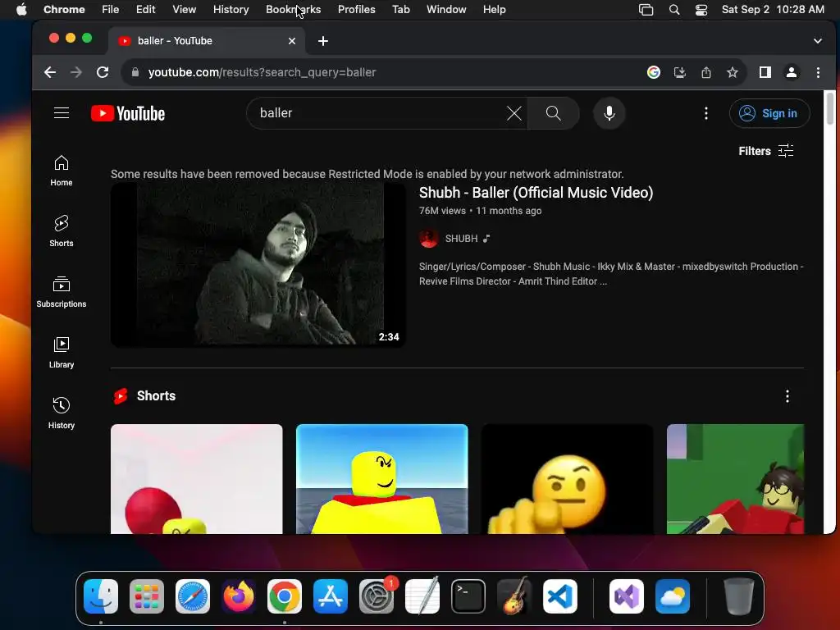Open the Edit menu
The height and width of the screenshot is (630, 840).
coord(145,9)
